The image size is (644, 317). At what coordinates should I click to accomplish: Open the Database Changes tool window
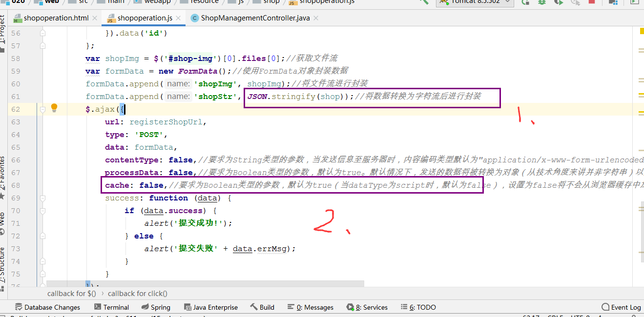pos(47,307)
